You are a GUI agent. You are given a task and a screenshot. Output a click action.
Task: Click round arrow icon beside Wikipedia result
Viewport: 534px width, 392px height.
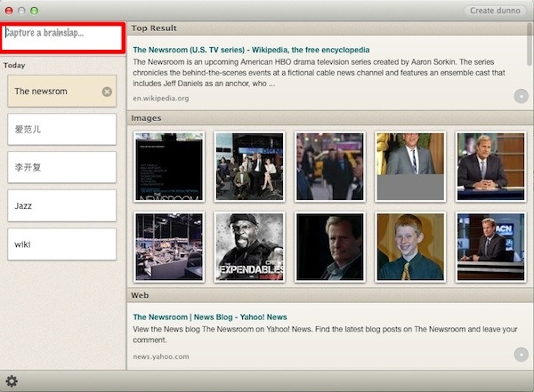521,96
